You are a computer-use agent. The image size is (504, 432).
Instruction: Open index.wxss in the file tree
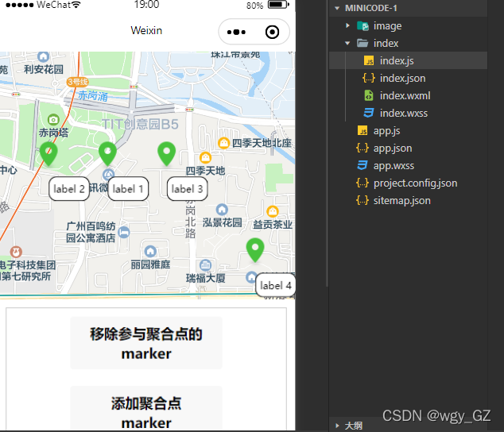pos(404,113)
